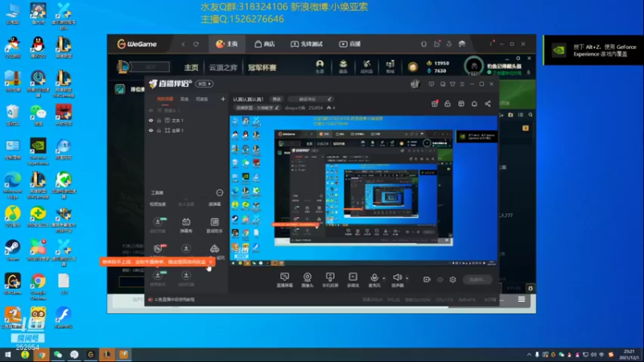Screen dimensions: 644x362
Task: Open stream settings gear icon
Action: [452, 279]
